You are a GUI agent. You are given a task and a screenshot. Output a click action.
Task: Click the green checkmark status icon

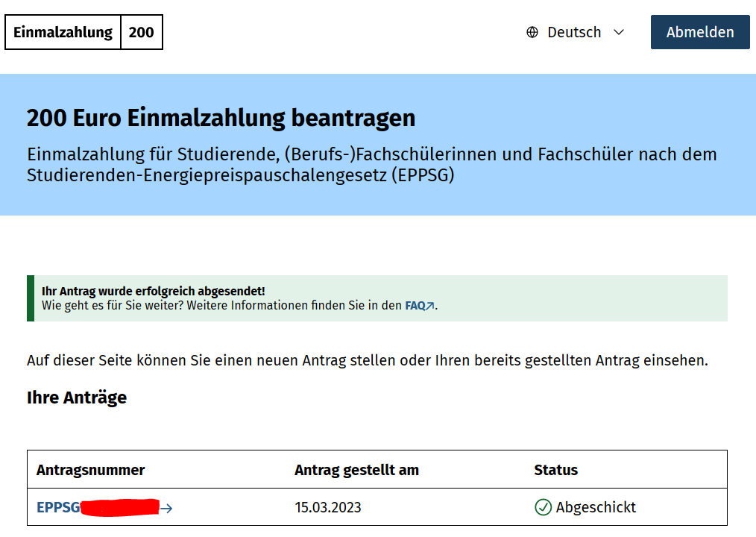click(x=543, y=508)
